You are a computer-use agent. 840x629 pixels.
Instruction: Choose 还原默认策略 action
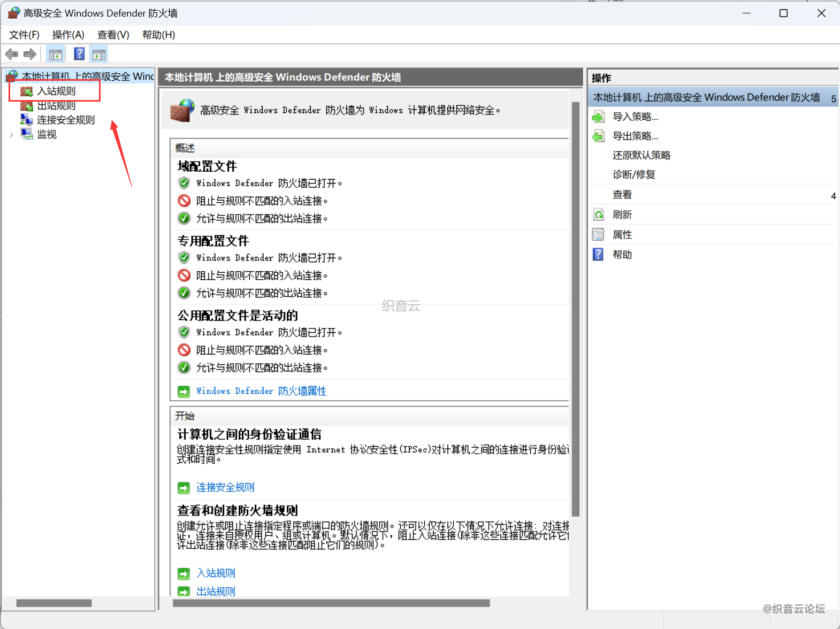pyautogui.click(x=642, y=155)
